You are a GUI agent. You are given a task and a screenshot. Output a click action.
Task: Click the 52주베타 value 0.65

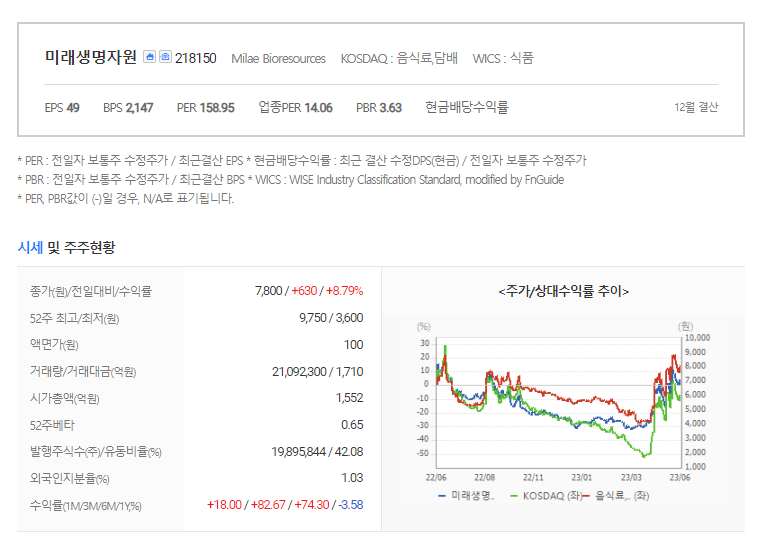click(352, 425)
